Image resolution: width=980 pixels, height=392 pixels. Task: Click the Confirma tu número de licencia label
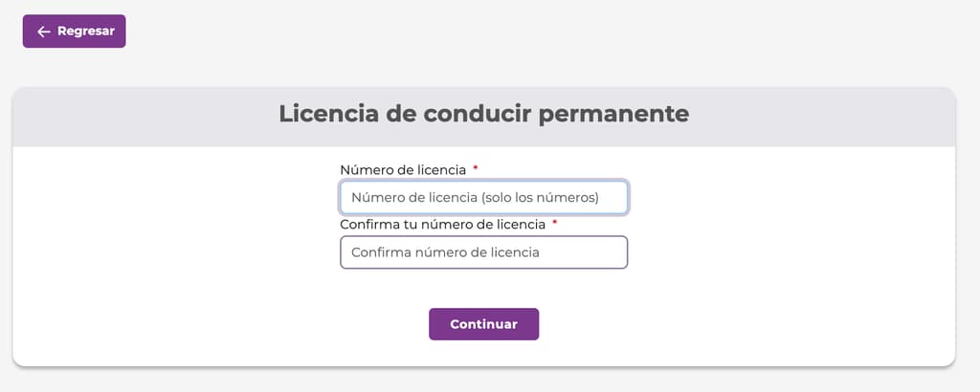coord(442,224)
